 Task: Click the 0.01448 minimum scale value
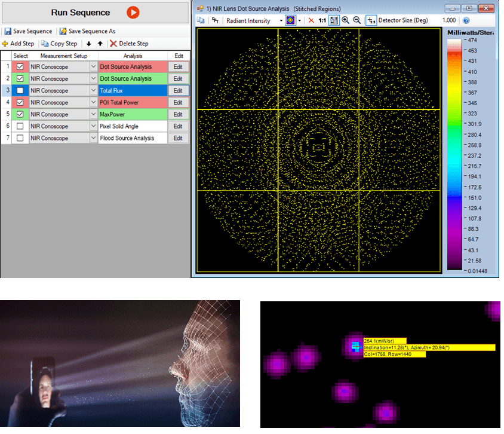[477, 271]
